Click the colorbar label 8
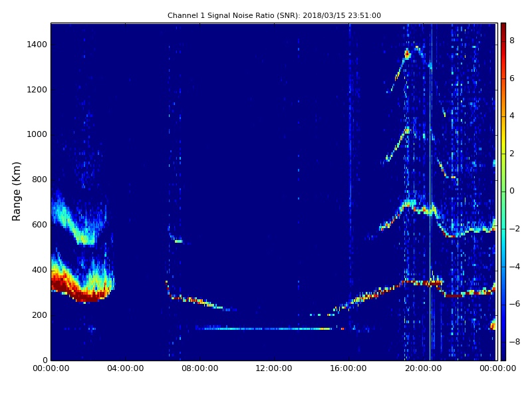 coord(512,41)
